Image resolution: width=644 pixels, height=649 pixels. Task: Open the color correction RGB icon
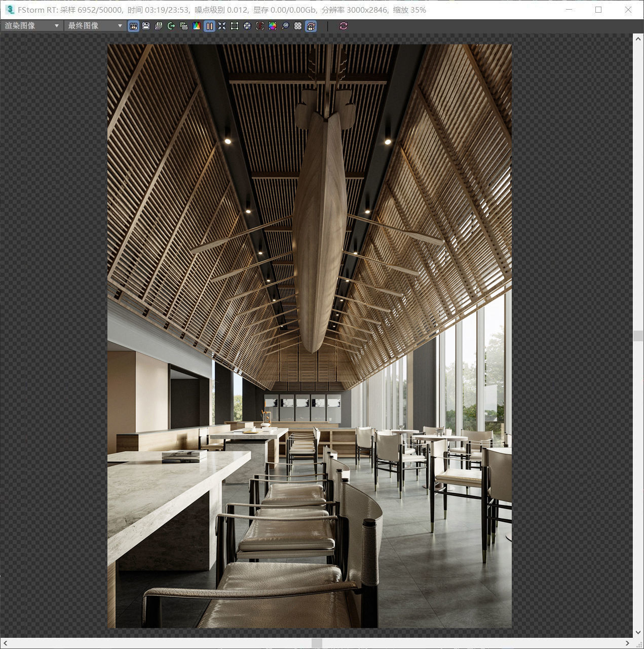click(197, 26)
